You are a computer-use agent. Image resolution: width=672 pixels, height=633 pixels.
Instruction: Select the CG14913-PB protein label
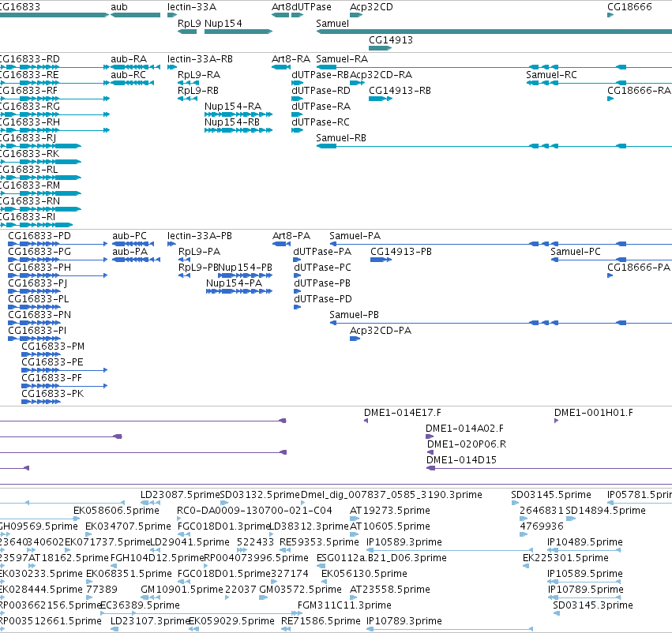[x=401, y=252]
